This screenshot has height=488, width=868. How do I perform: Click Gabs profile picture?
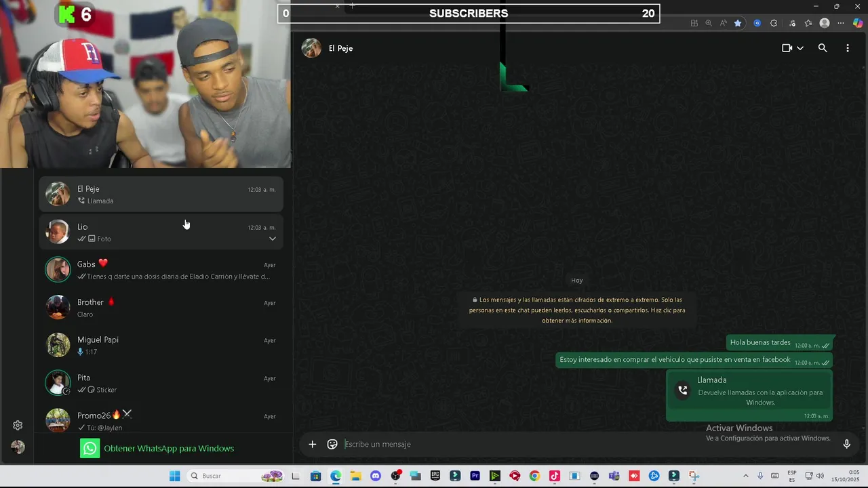tap(58, 270)
